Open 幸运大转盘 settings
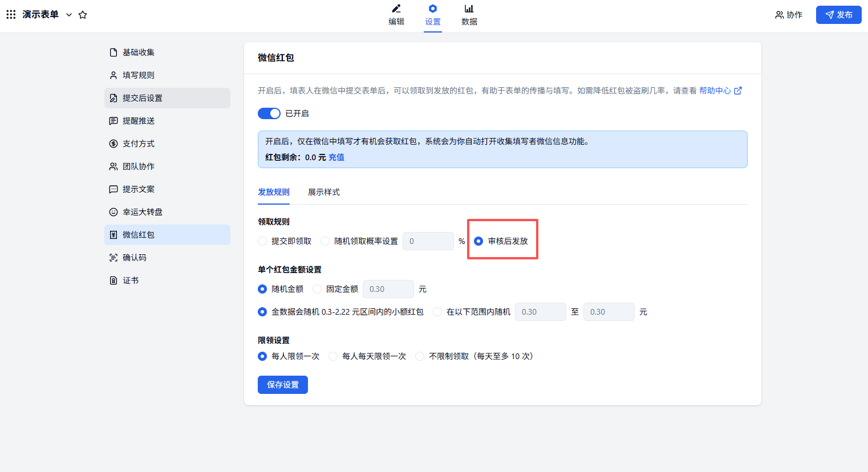Viewport: 868px width, 472px height. tap(143, 212)
